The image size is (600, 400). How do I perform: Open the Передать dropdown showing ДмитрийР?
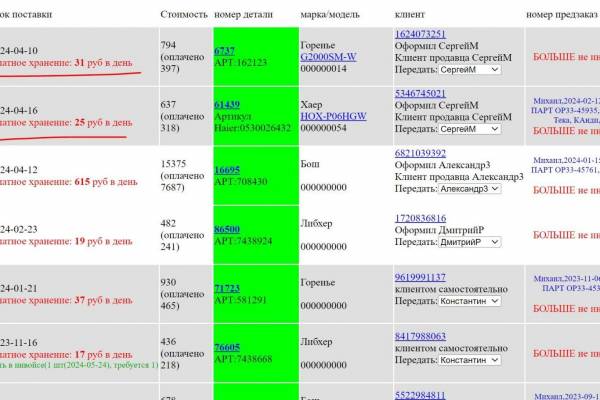(x=469, y=242)
